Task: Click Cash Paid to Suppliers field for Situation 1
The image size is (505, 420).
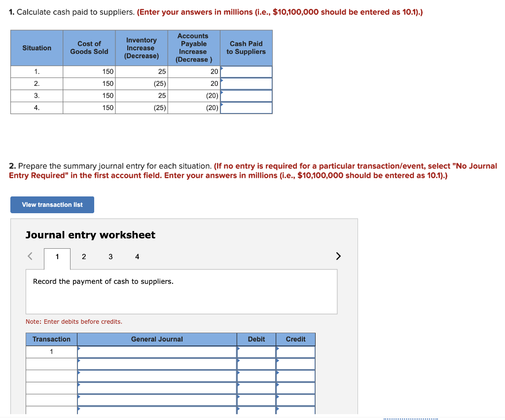Action: coord(246,71)
